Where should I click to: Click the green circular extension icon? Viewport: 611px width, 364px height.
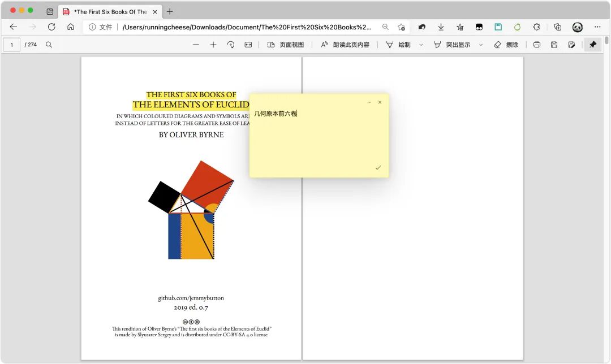(x=517, y=27)
